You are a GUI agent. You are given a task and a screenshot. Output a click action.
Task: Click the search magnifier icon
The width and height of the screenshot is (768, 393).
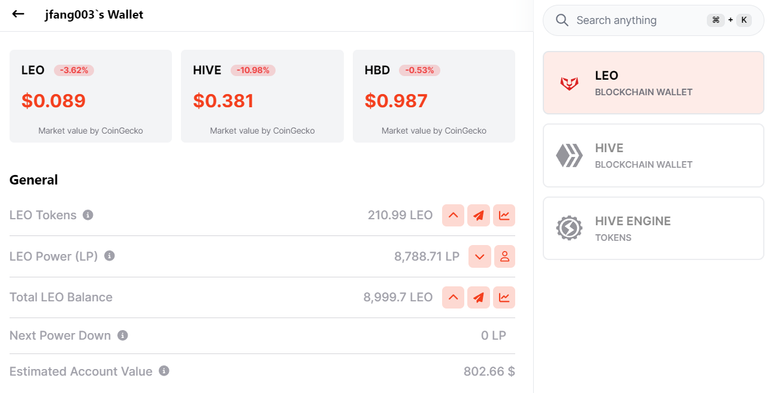(562, 20)
